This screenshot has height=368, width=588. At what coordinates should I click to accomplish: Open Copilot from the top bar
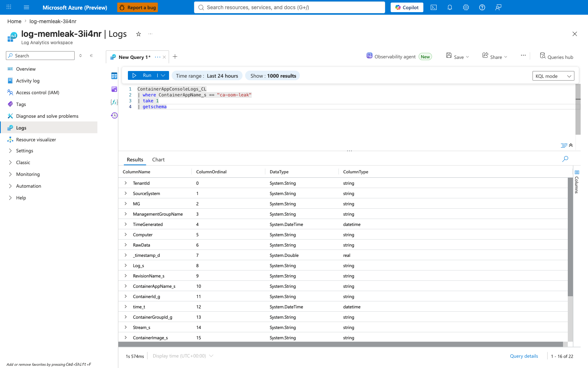[x=407, y=7]
